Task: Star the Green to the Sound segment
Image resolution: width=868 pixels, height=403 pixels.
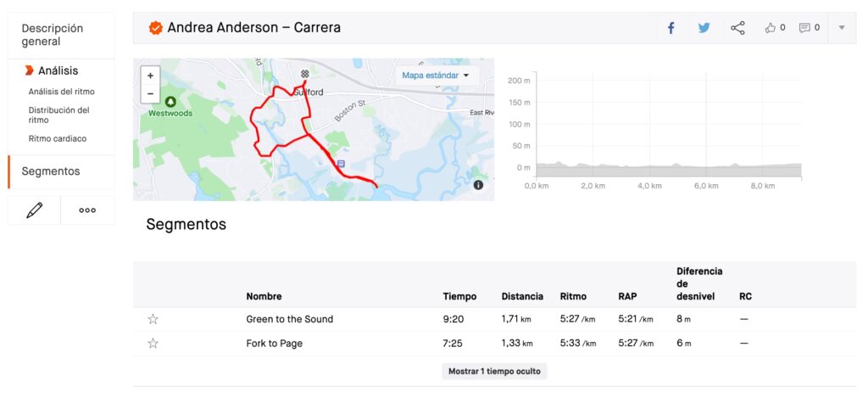Action: (153, 319)
